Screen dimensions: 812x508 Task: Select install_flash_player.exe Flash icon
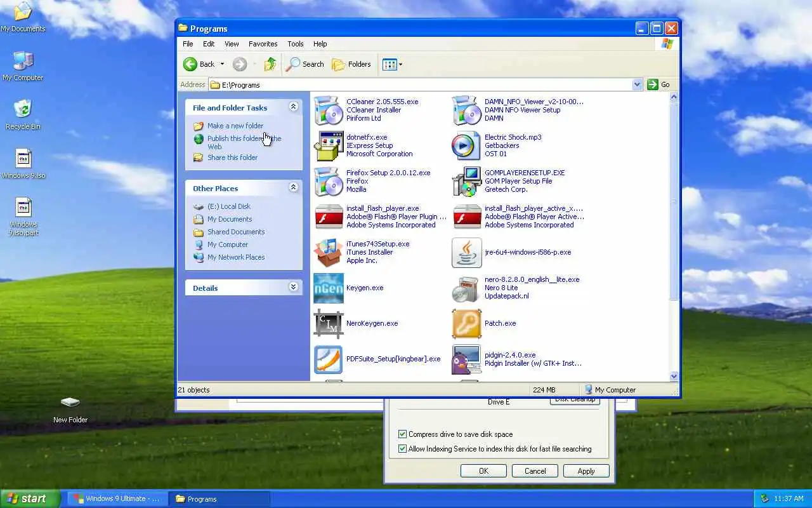pos(329,217)
